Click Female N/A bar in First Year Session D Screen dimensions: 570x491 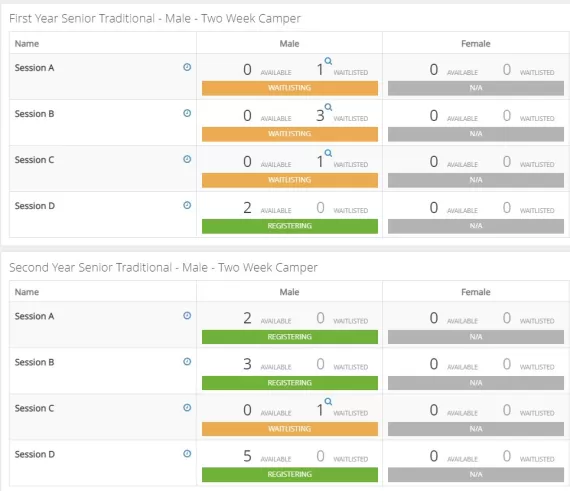(x=476, y=226)
